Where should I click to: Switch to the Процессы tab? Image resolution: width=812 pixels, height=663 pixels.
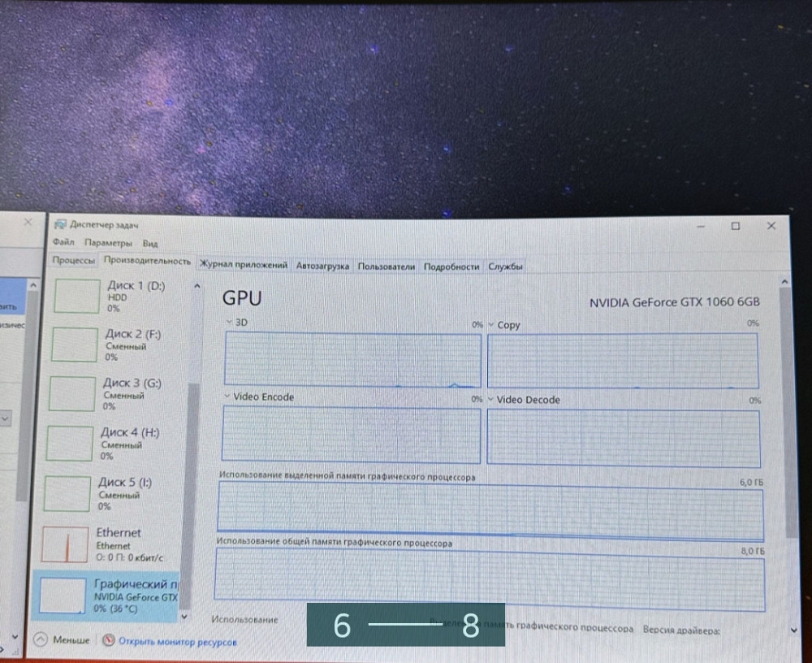pos(74,261)
